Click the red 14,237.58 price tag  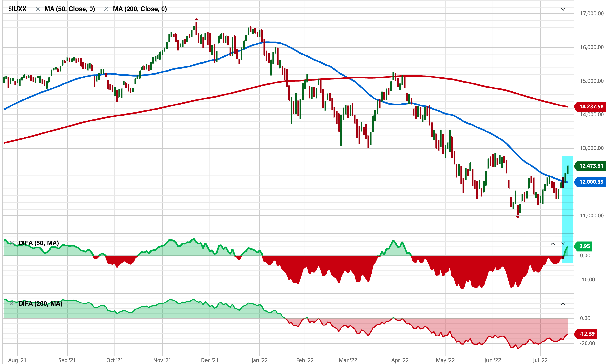[x=591, y=106]
